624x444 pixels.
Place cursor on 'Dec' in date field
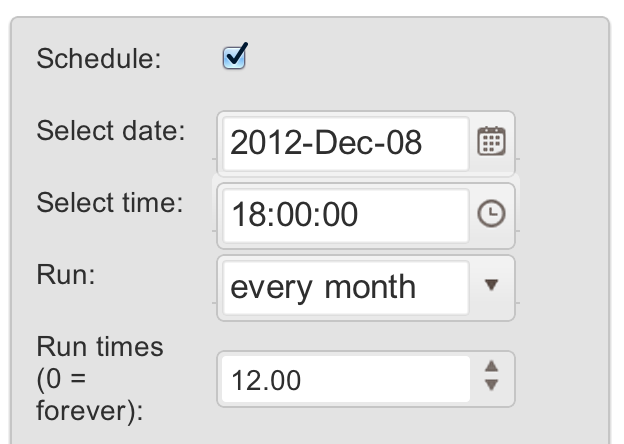343,143
